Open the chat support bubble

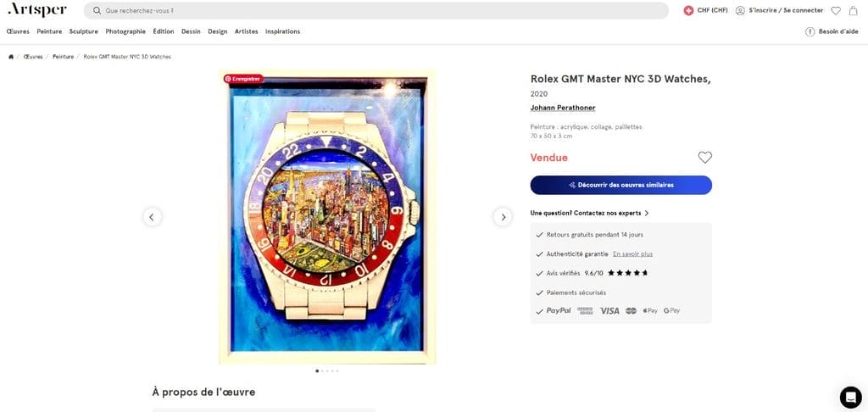tap(850, 397)
